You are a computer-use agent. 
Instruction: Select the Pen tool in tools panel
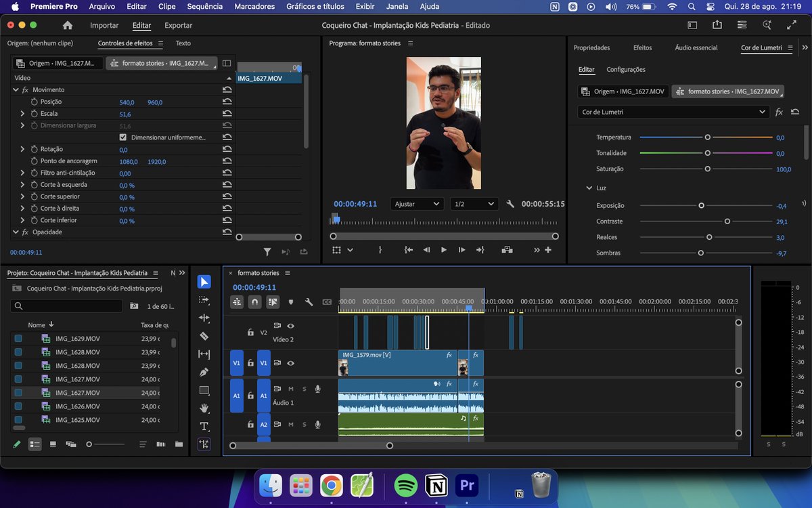204,372
